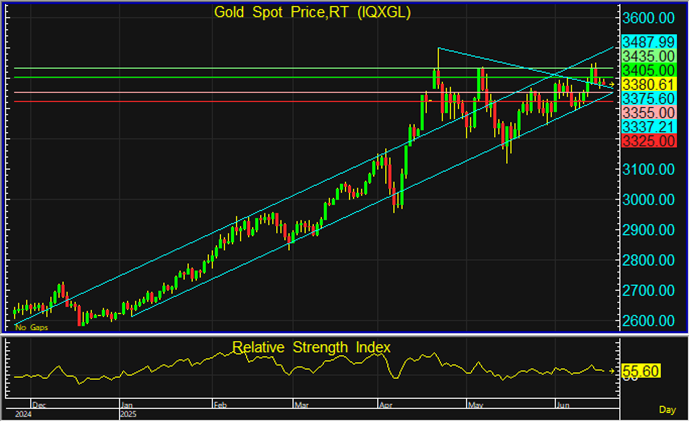Select the 3375.60 cyan price label
This screenshot has height=422, width=690.
(649, 98)
